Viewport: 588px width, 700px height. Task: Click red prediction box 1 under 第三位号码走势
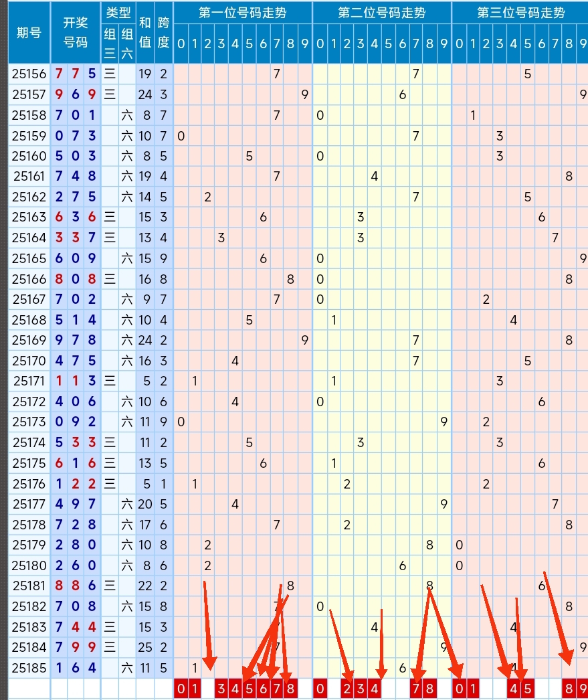[472, 689]
